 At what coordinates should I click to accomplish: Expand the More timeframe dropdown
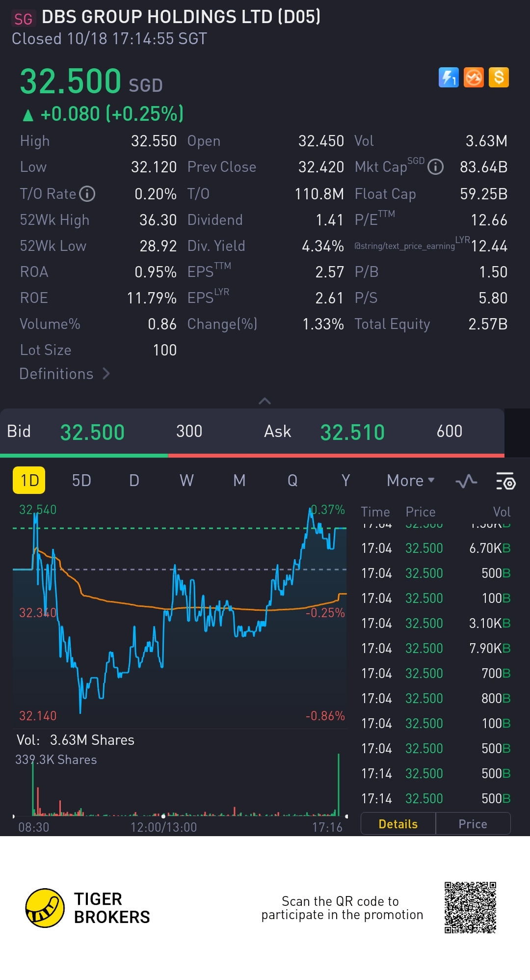coord(410,480)
